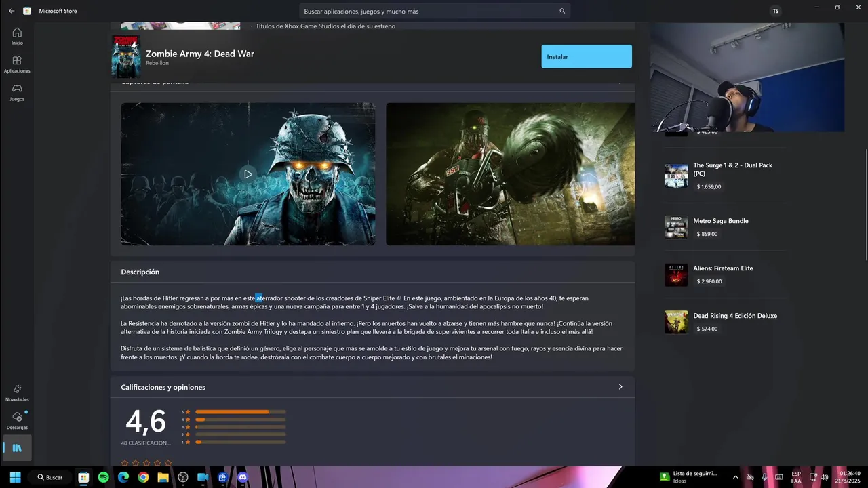Click the Rebellion publisher name

pos(157,63)
